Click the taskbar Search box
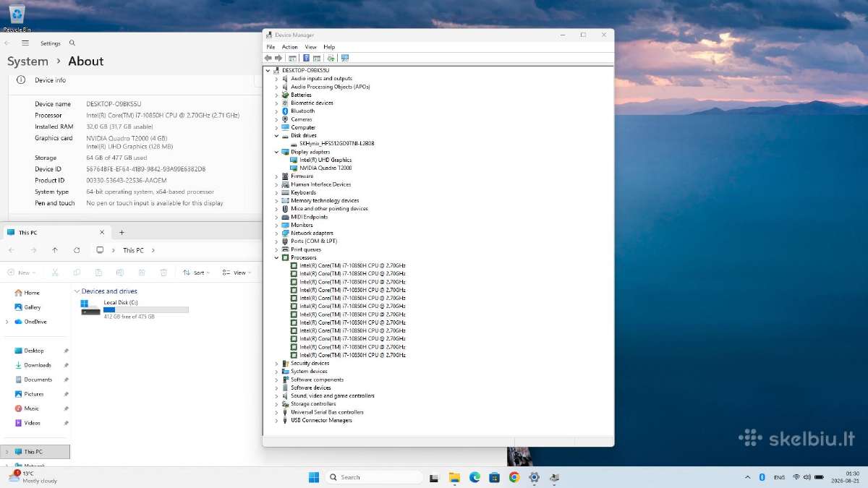This screenshot has height=488, width=868. pyautogui.click(x=374, y=477)
